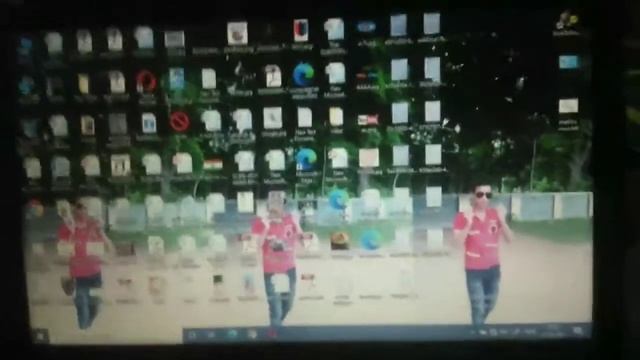
Task: Open the blue monitor icon in the right column
Action: [569, 62]
